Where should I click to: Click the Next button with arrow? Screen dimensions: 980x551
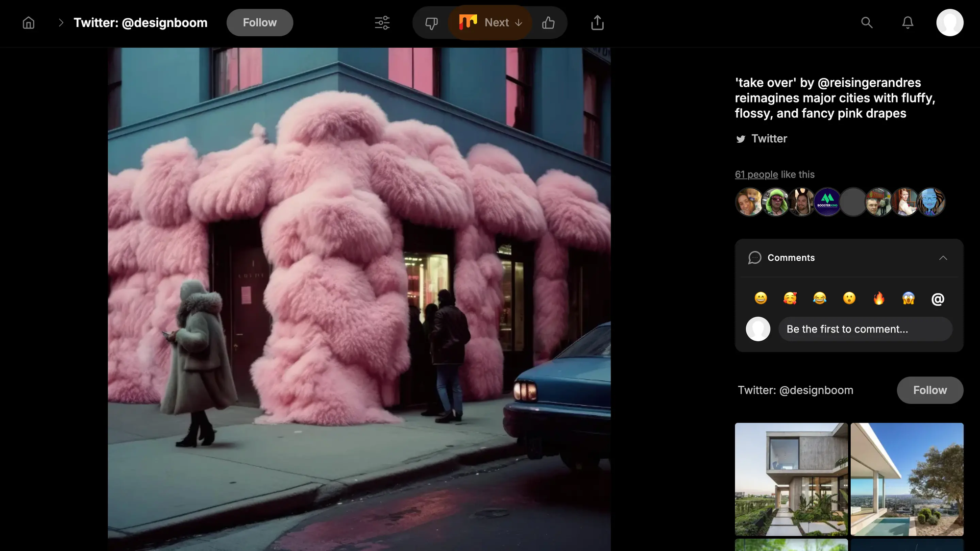490,23
